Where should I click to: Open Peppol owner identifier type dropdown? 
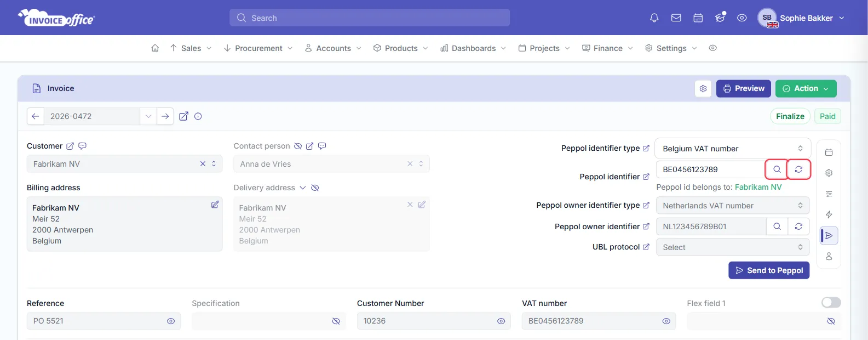(733, 206)
